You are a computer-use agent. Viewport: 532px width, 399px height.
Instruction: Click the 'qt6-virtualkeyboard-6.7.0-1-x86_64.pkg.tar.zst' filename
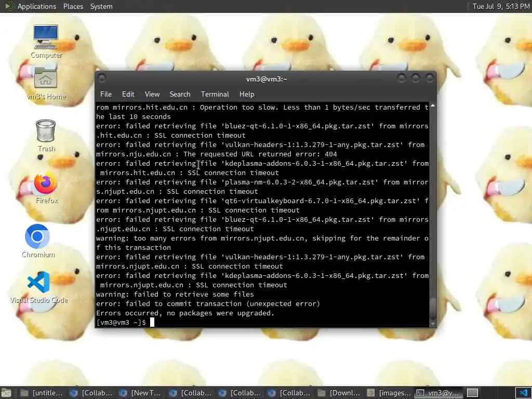coord(320,201)
